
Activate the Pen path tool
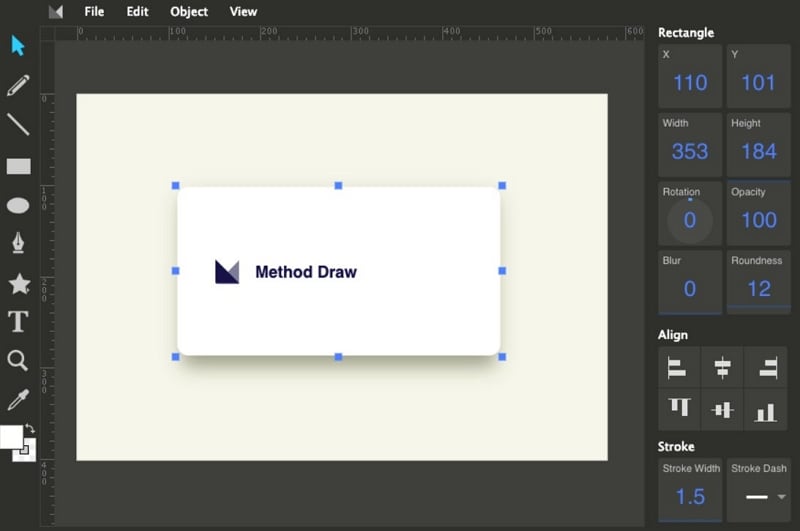click(x=18, y=243)
